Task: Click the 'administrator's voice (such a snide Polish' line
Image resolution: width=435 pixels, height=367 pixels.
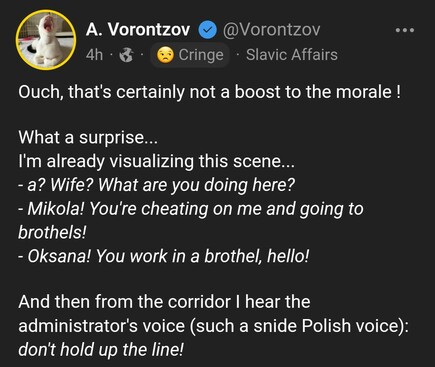Action: (x=213, y=326)
